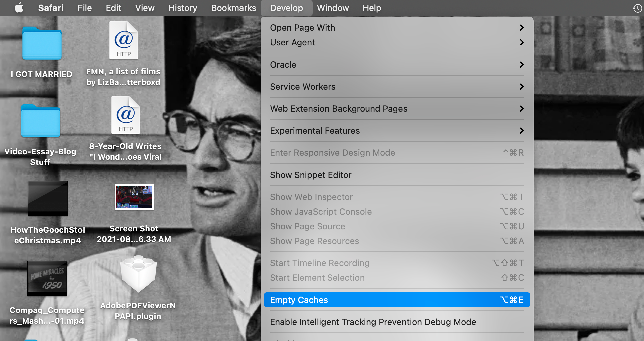Select the Screen Shot 2021-08 thumbnail
This screenshot has width=644, height=341.
(134, 197)
